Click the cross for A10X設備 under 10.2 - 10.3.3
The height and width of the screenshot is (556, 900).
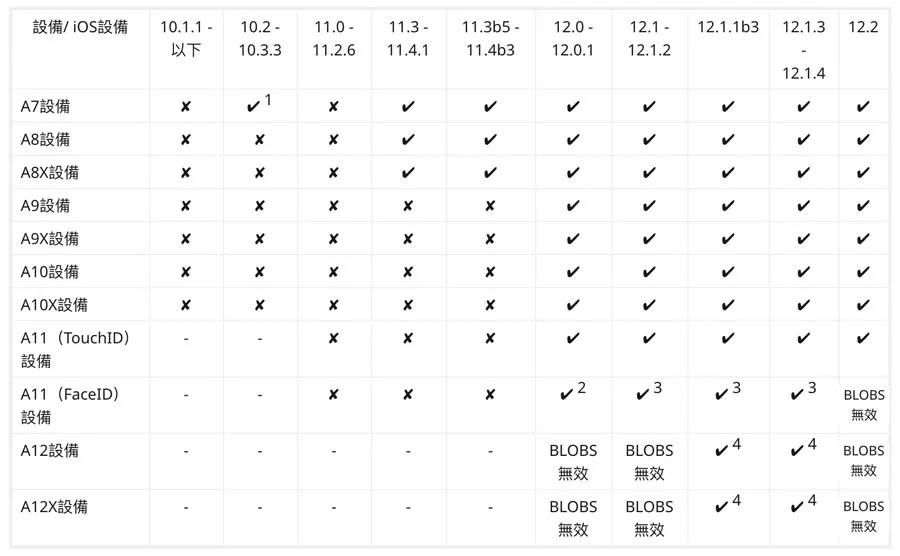[x=259, y=305]
